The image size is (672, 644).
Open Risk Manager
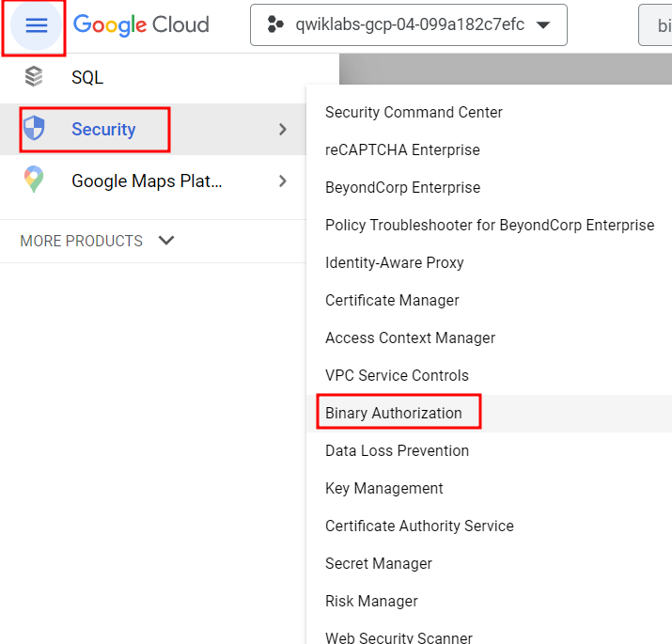(371, 601)
